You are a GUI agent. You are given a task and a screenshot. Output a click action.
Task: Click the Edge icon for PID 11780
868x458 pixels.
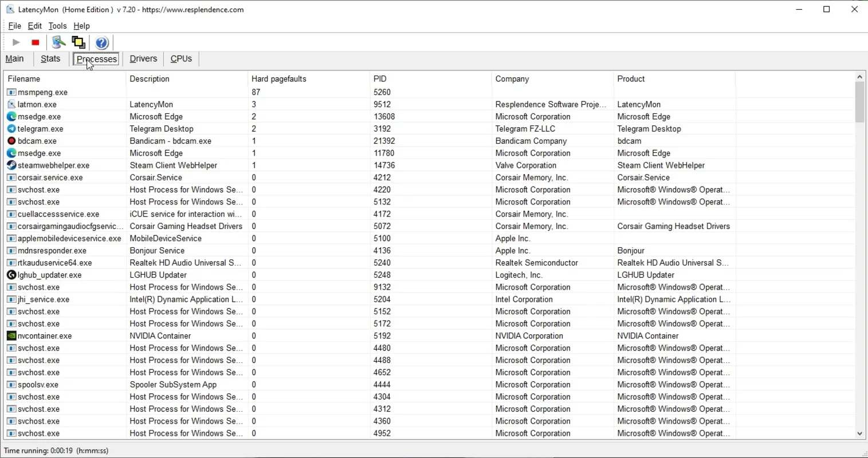(11, 153)
